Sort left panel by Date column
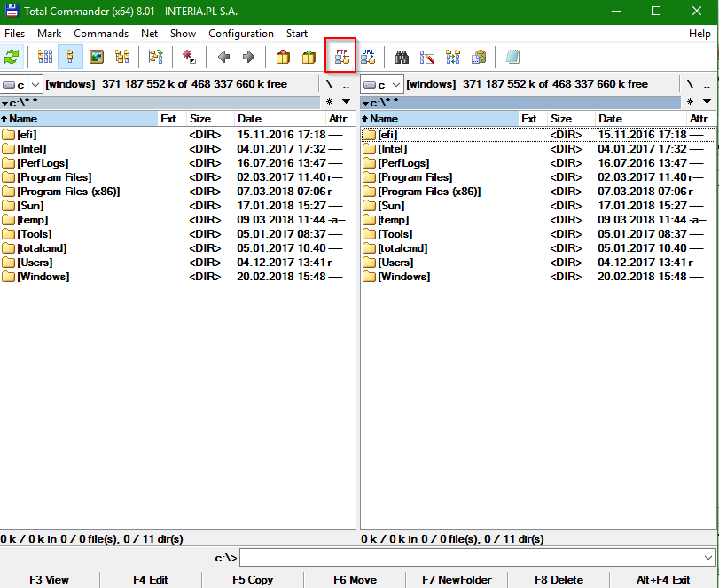 pos(280,119)
